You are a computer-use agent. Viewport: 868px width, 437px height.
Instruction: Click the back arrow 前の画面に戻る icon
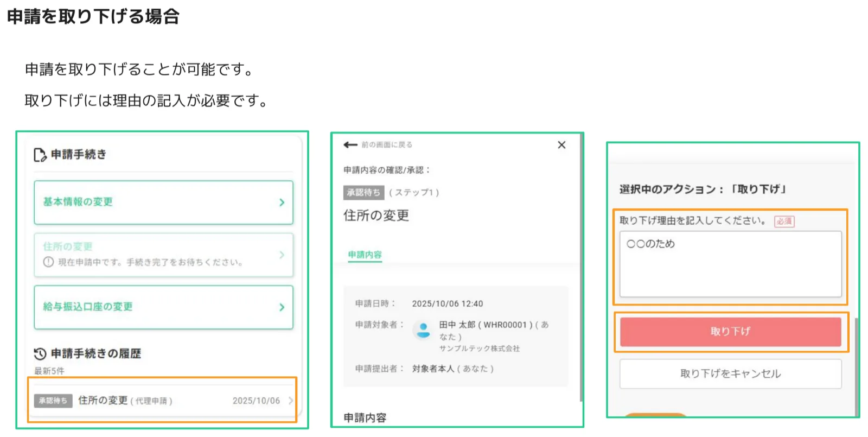350,145
